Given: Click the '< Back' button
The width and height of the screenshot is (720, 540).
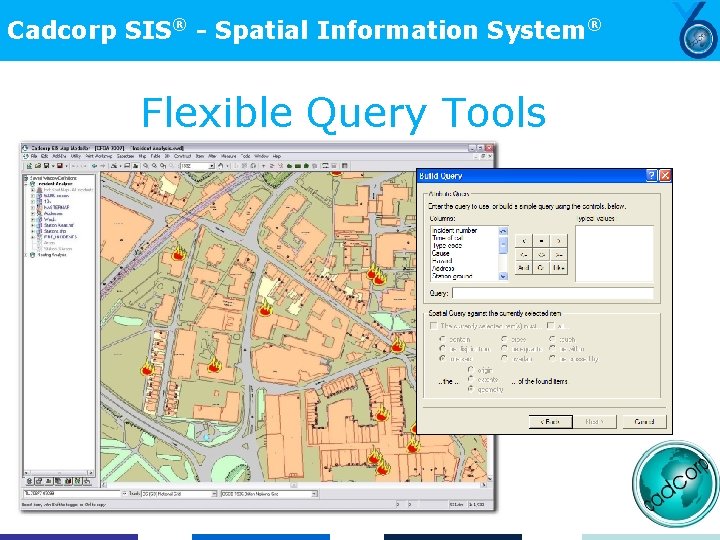Looking at the screenshot, I should point(551,422).
